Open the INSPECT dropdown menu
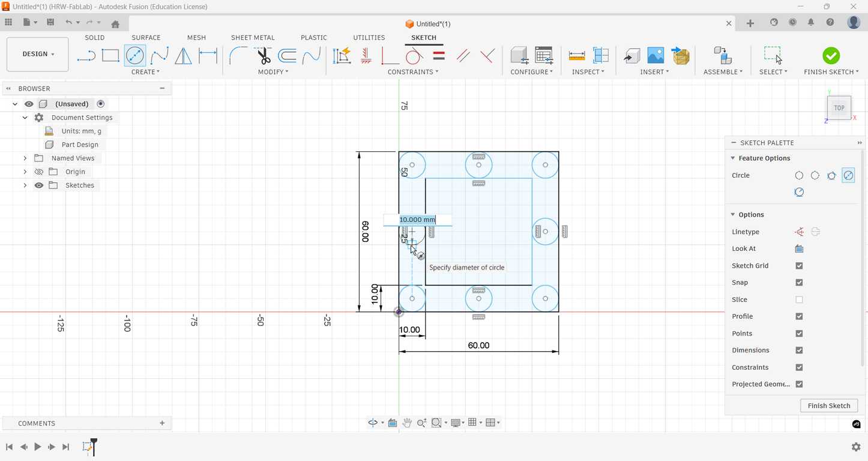The height and width of the screenshot is (461, 868). point(588,72)
